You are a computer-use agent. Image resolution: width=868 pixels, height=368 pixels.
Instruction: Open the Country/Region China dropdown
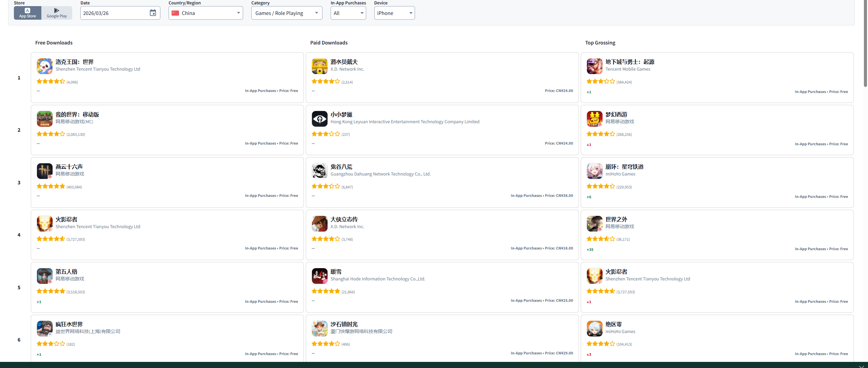(x=205, y=13)
